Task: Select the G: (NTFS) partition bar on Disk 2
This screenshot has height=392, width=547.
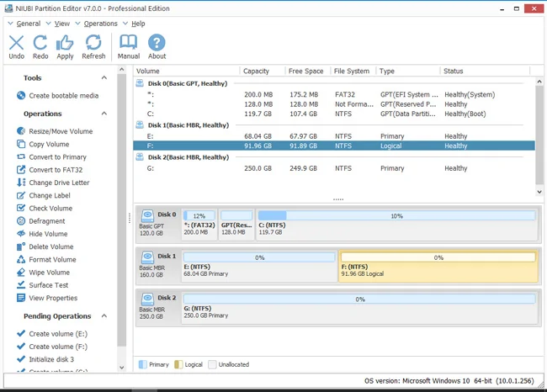Action: click(359, 305)
